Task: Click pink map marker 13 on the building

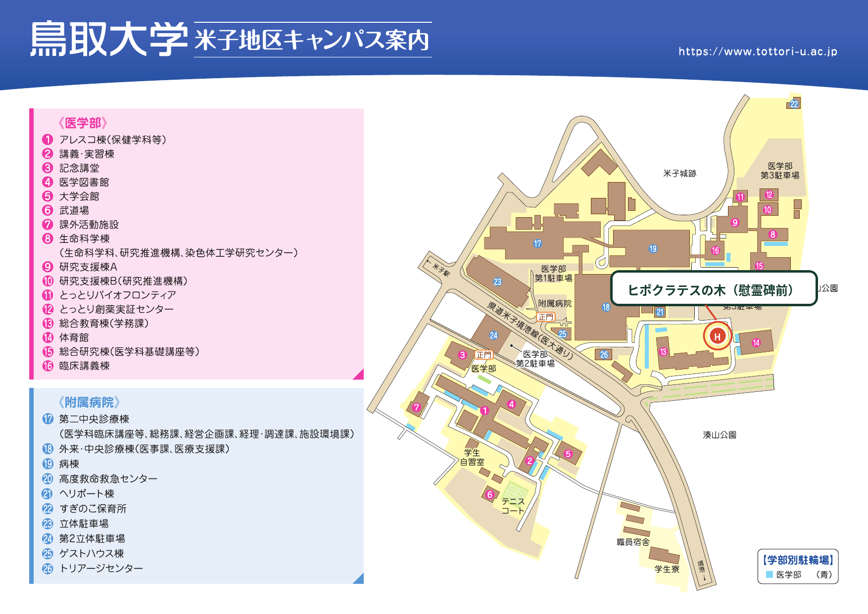Action: [663, 352]
